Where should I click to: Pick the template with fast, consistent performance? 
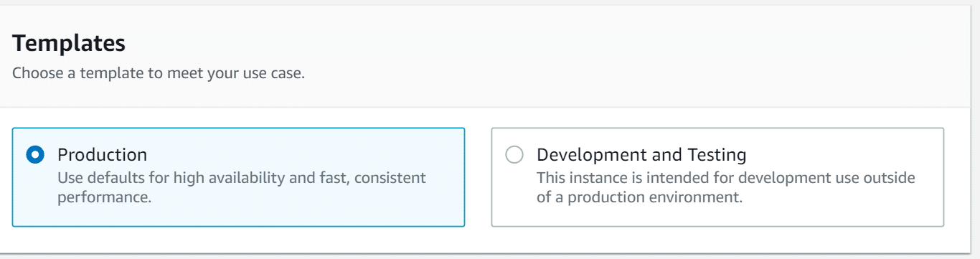(x=238, y=177)
